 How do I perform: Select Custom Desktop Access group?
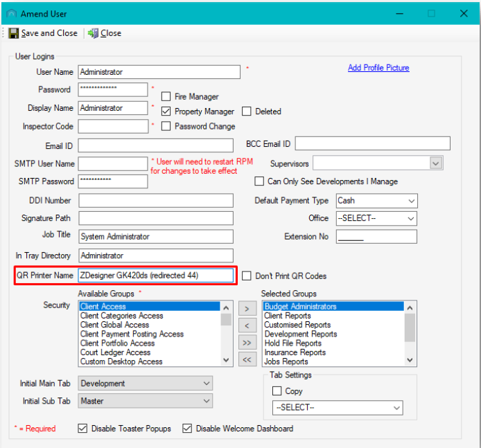150,361
